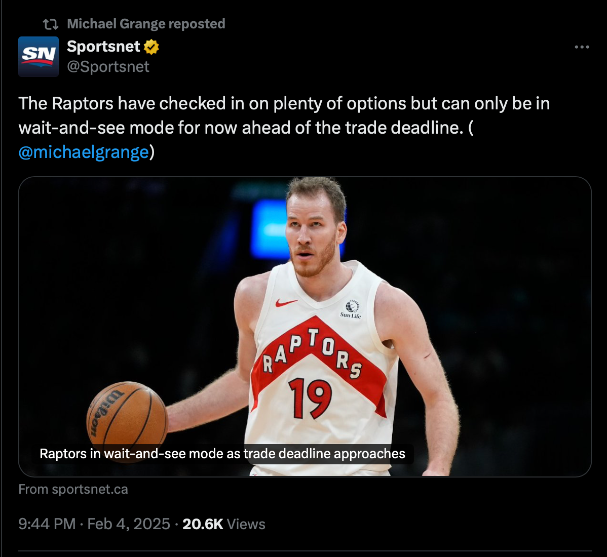
Task: Click the basketball in the card photo
Action: tap(126, 413)
